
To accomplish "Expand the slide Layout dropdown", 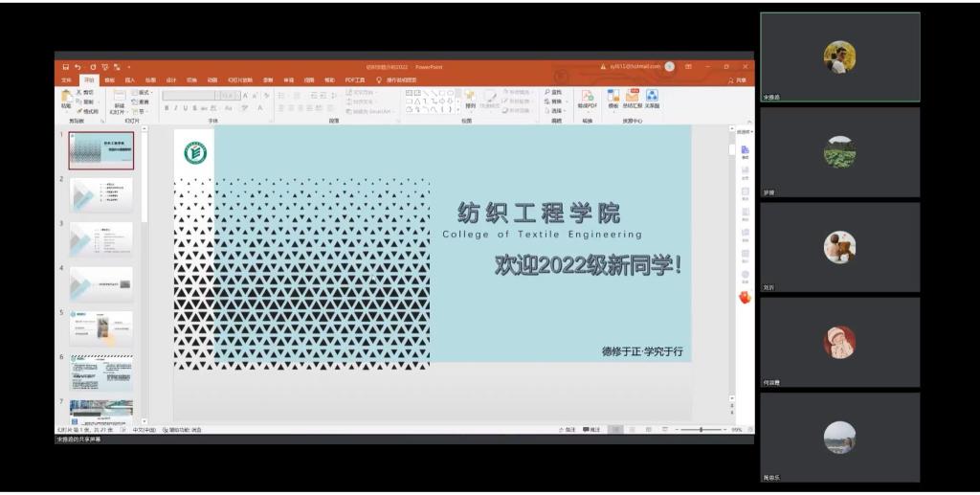I will pyautogui.click(x=143, y=92).
